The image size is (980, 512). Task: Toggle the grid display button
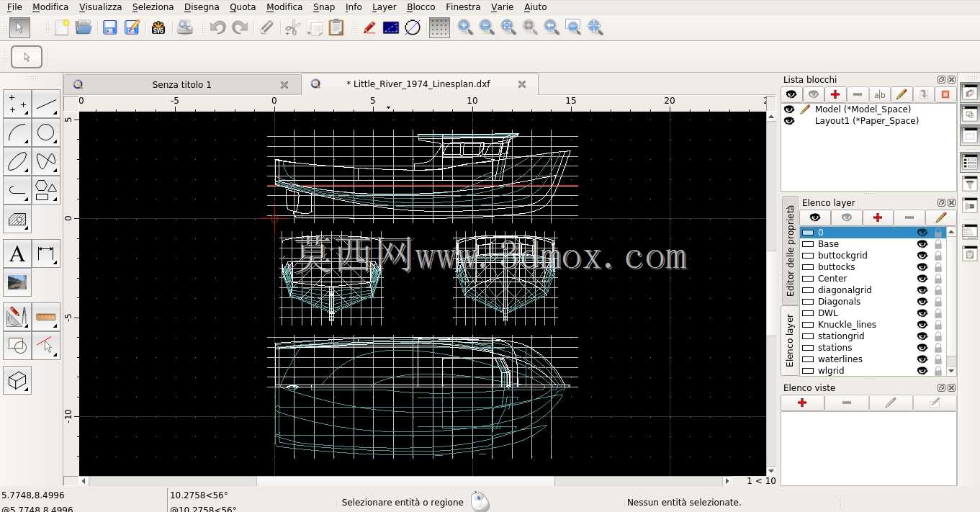pyautogui.click(x=439, y=27)
